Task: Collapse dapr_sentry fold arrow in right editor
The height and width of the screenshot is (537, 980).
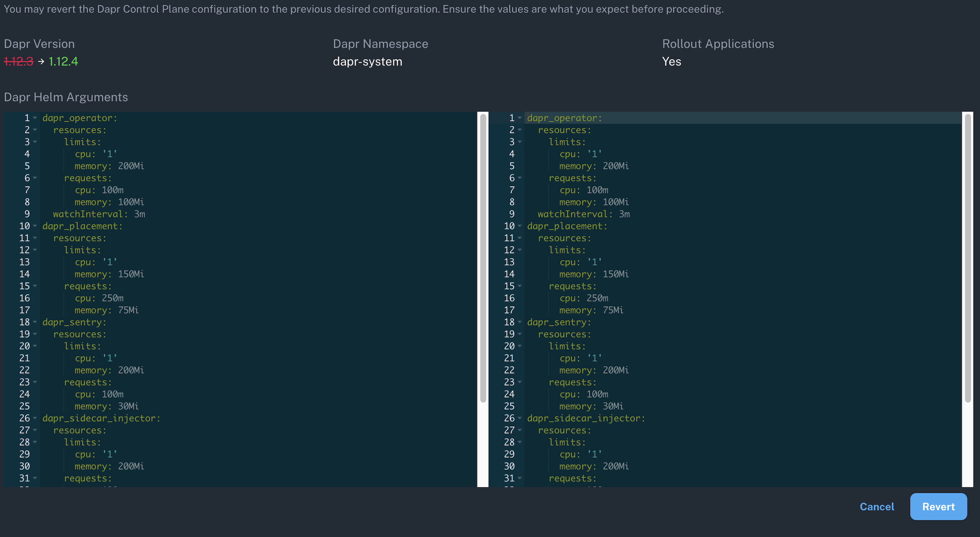Action: [520, 322]
